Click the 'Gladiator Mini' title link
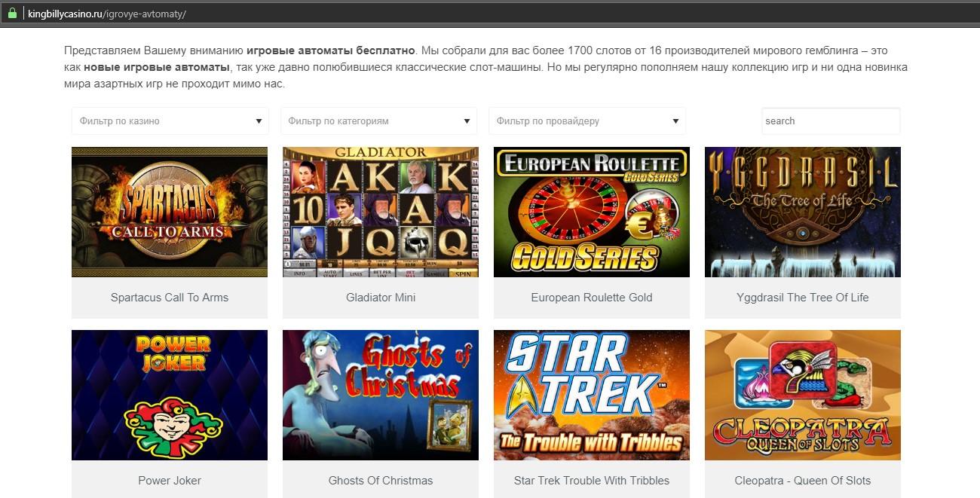Screen dimensions: 980x498 coord(381,298)
